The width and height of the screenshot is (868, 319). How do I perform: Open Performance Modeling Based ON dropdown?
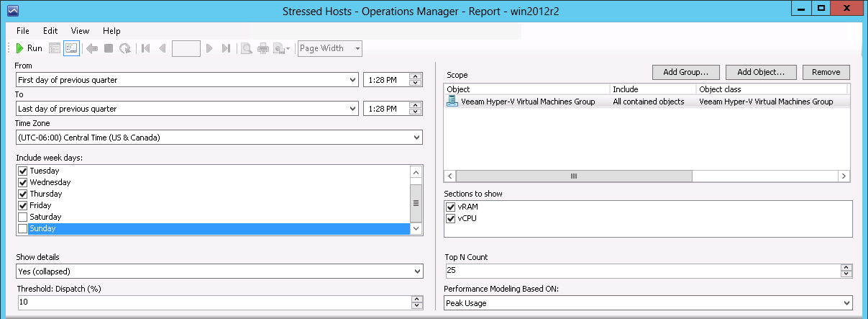point(846,303)
